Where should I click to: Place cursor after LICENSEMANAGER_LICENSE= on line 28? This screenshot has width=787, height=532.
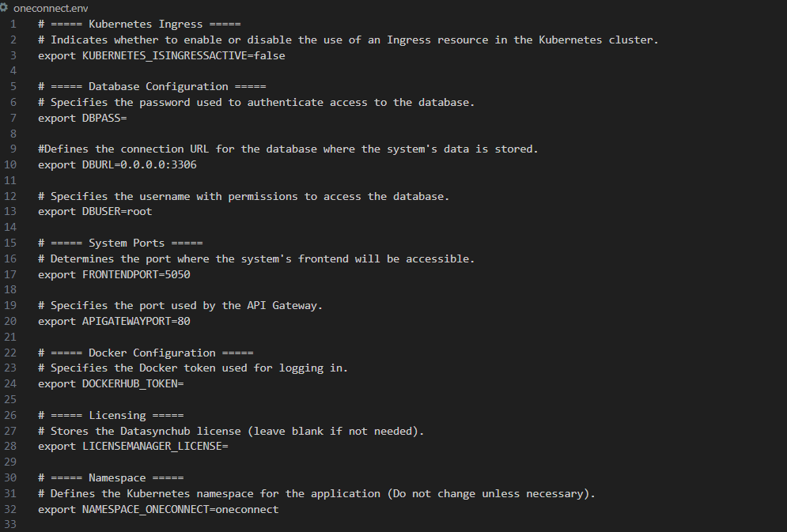[229, 447]
